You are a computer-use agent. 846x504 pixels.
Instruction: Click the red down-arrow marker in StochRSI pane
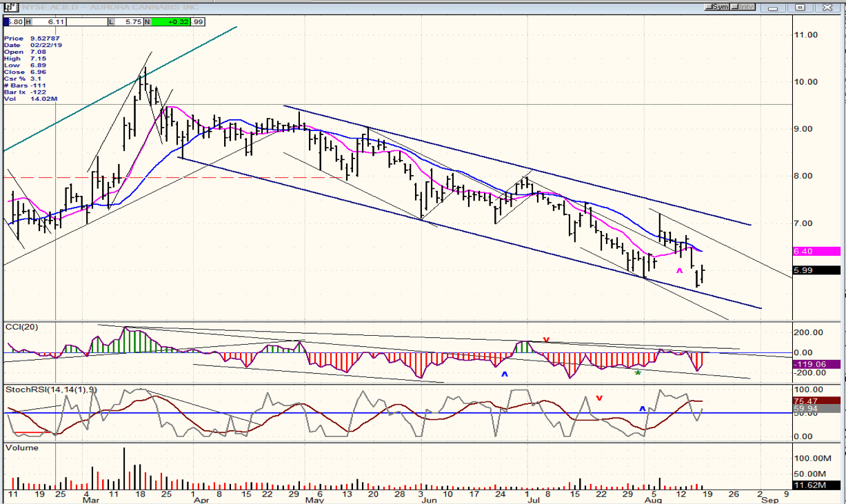[x=599, y=398]
